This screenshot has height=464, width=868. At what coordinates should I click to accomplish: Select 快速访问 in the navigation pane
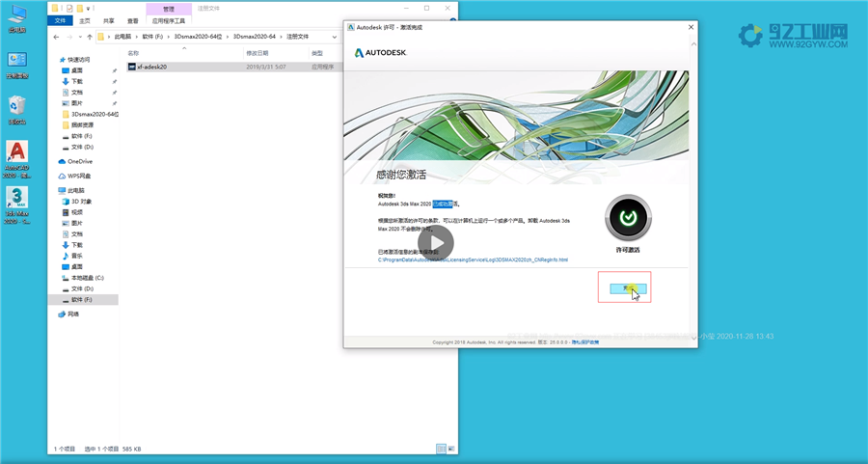click(x=74, y=59)
